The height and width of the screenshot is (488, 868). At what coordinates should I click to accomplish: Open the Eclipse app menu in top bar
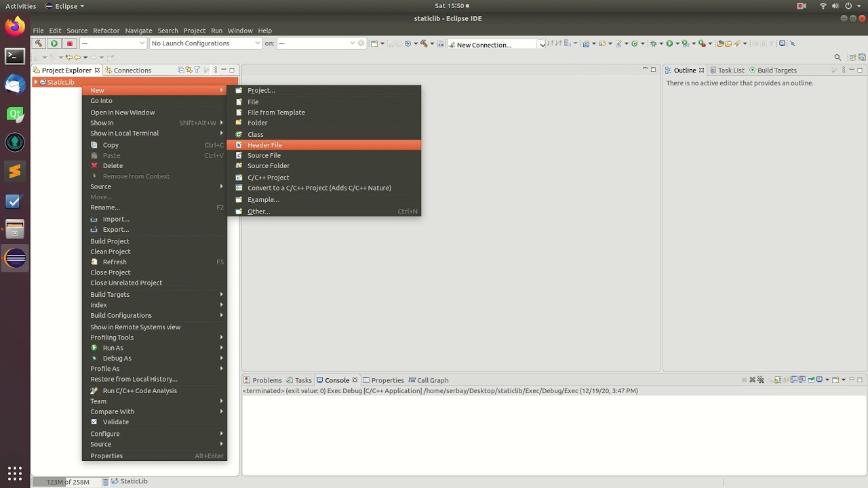(65, 6)
